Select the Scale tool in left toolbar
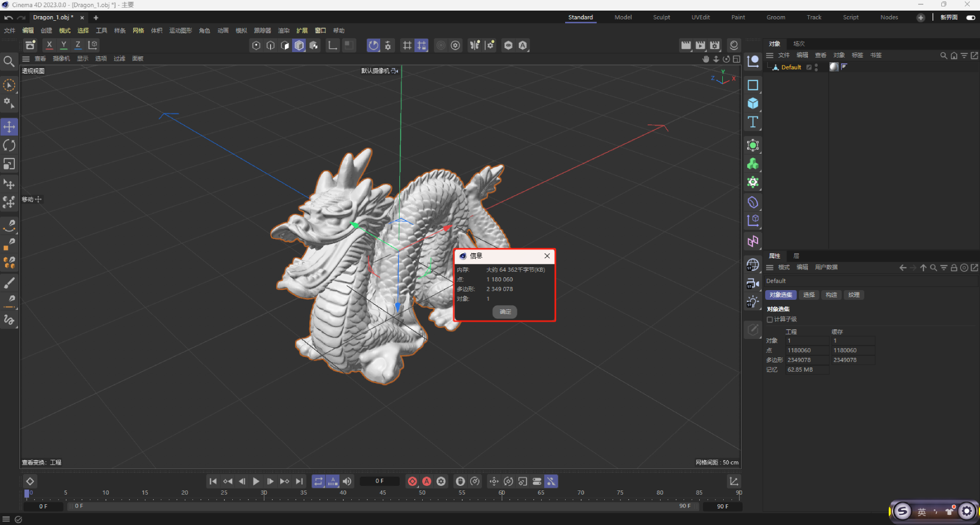 9,164
